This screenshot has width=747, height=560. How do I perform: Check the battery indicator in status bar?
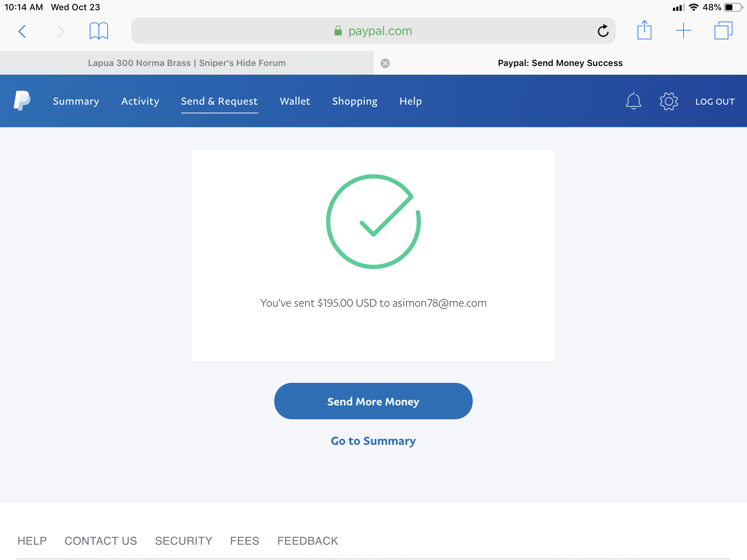pos(733,7)
